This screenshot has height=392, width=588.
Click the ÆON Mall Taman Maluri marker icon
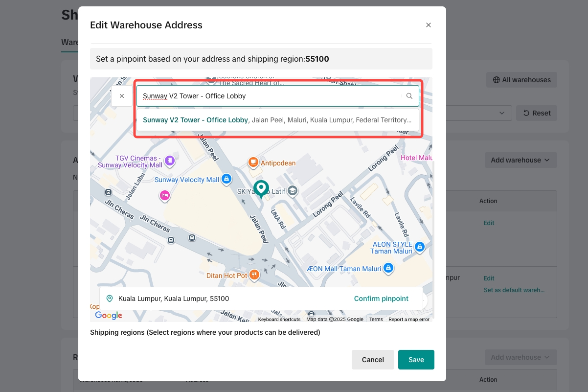[x=388, y=268]
